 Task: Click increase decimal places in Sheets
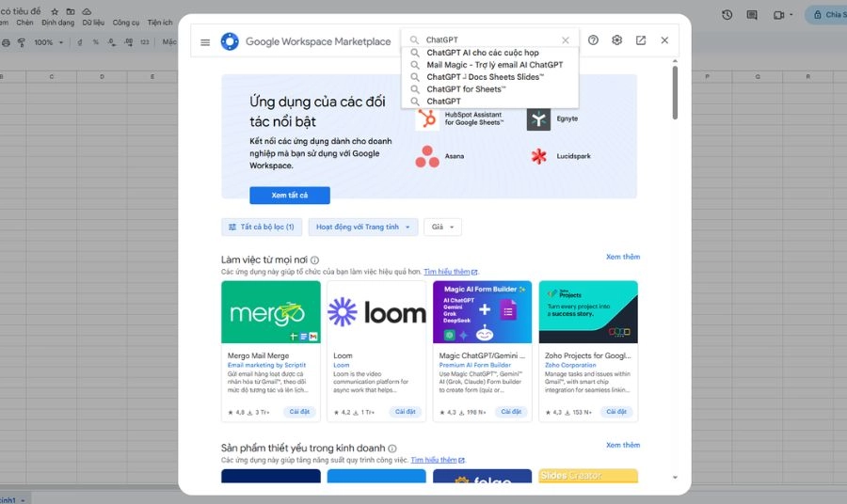pyautogui.click(x=128, y=42)
